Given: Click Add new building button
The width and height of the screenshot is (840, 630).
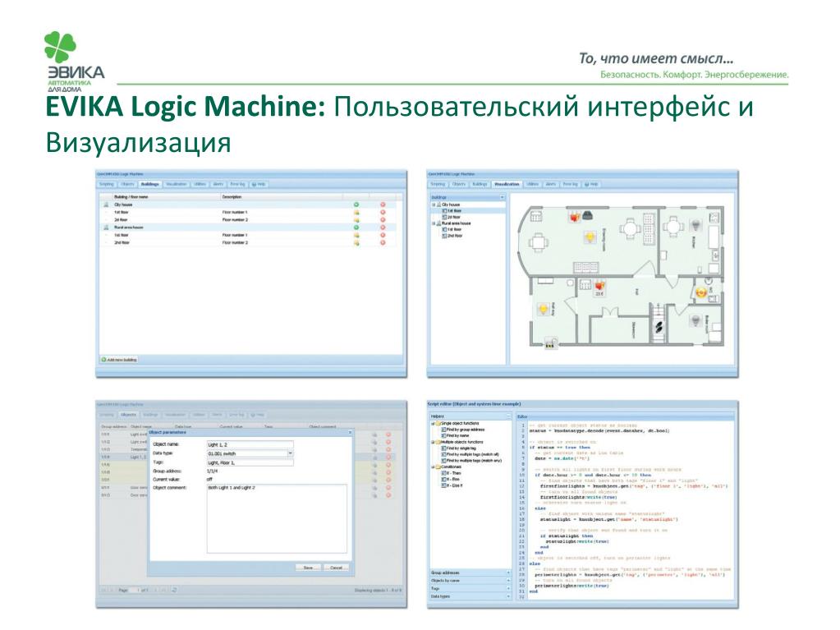Looking at the screenshot, I should 119,360.
